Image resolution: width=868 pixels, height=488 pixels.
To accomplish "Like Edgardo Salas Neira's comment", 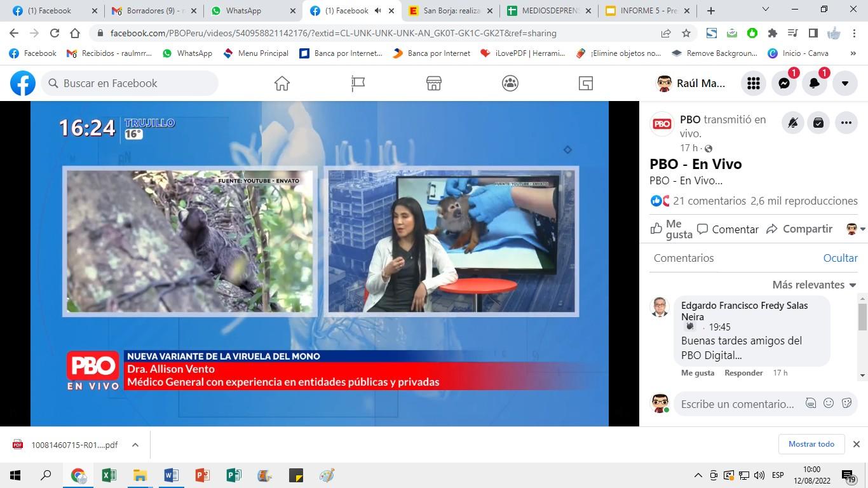I will click(x=698, y=373).
